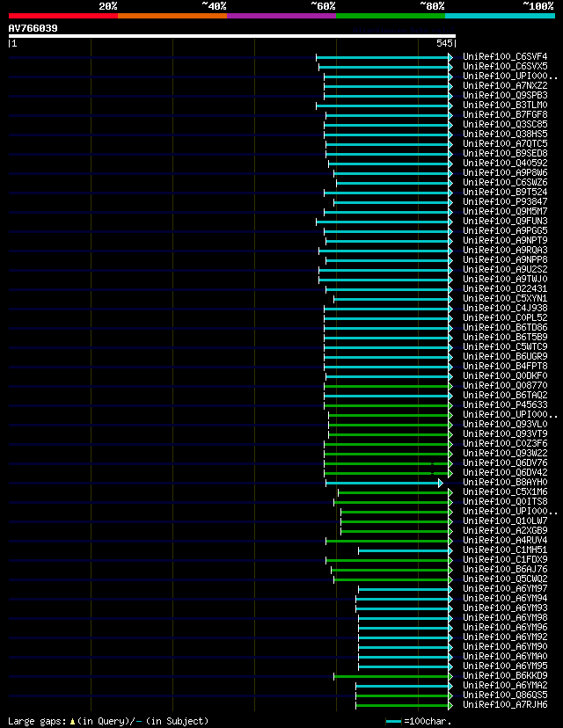Follow the UniRef100_A2XGB9 link
This screenshot has width=563, height=728.
(505, 531)
